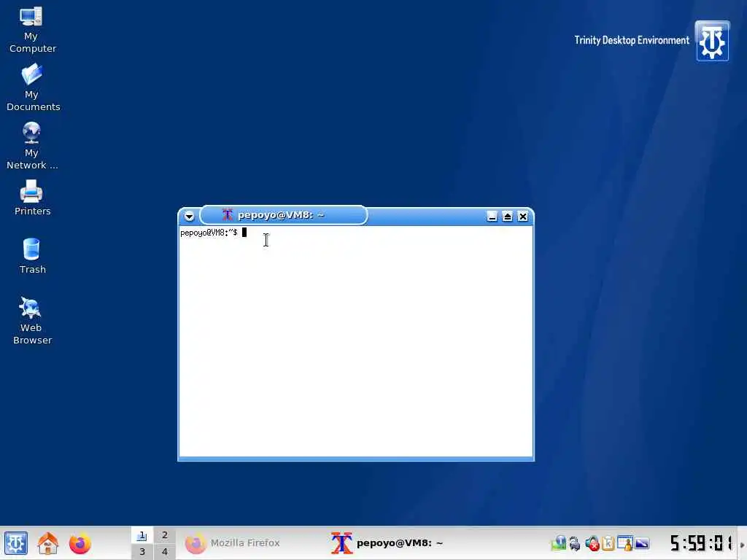Click the muted volume mixer tray icon
The width and height of the screenshot is (747, 560).
click(592, 543)
